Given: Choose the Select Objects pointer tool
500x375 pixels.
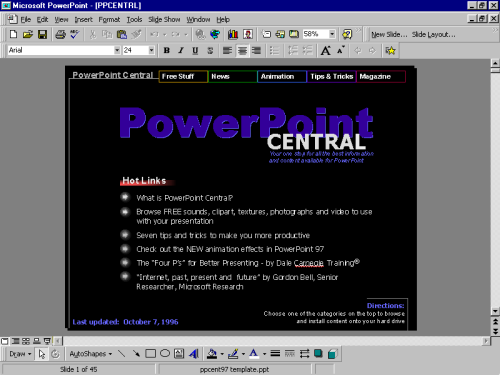Looking at the screenshot, I should (42, 354).
